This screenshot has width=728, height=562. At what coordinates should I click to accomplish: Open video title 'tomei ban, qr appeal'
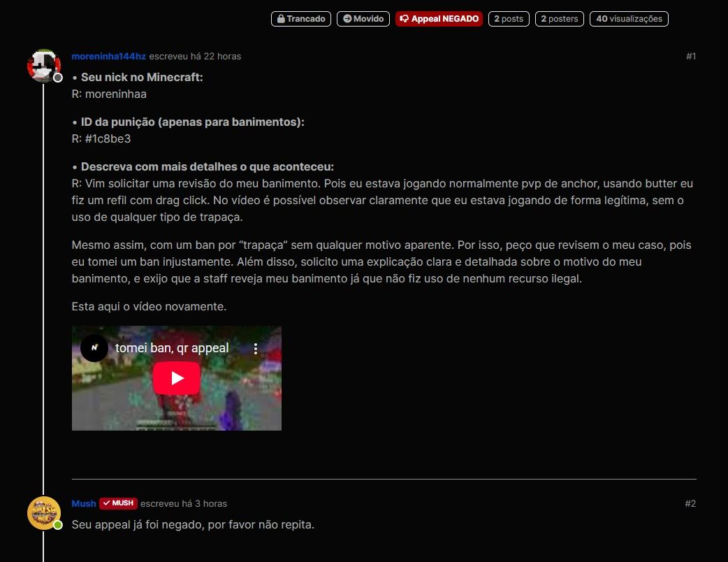(172, 348)
